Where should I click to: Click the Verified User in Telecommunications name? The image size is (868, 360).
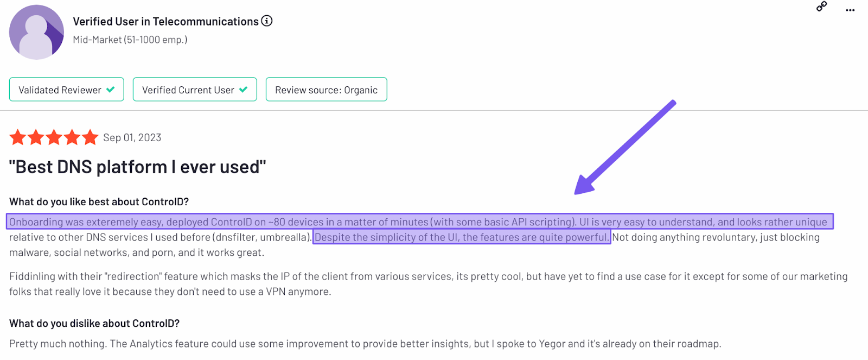[x=165, y=22]
